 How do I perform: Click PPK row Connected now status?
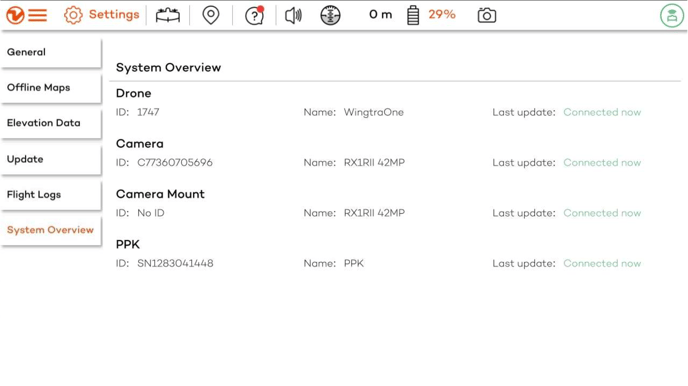602,264
